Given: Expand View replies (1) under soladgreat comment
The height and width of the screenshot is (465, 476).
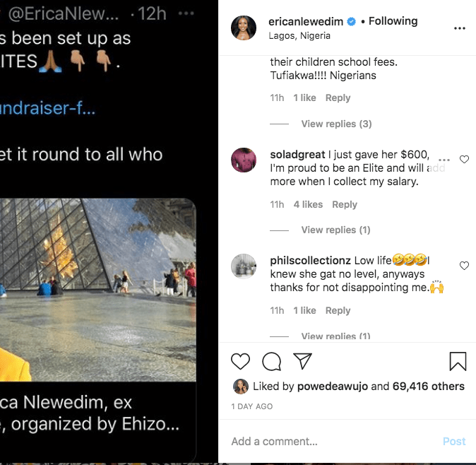Looking at the screenshot, I should coord(336,230).
